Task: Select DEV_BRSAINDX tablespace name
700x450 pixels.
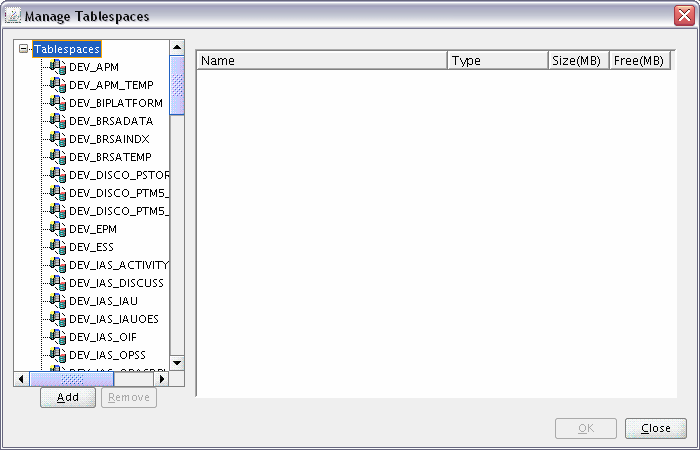Action: (x=109, y=139)
